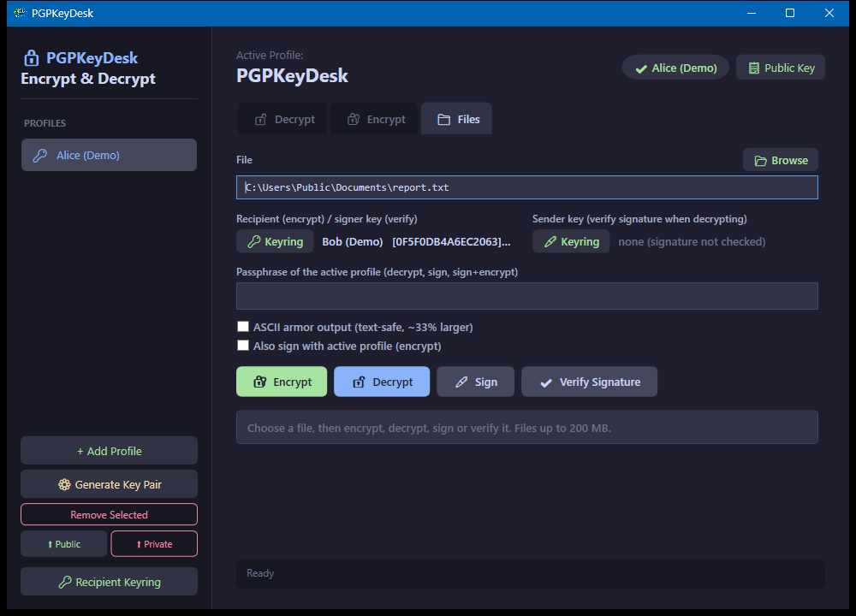The image size is (856, 616).
Task: Click the PGPKeyDesk padlock logo icon
Action: click(x=31, y=58)
